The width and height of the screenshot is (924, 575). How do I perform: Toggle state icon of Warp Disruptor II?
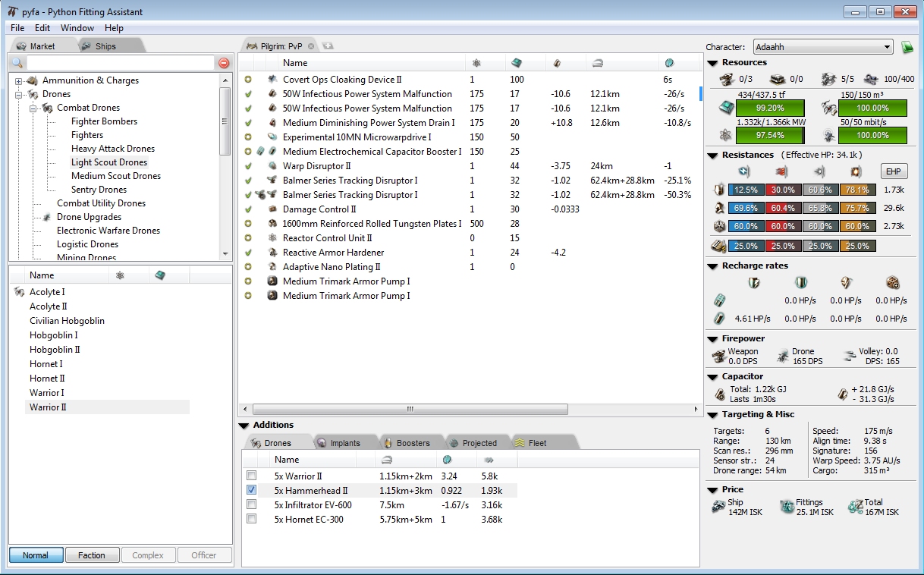[x=247, y=166]
